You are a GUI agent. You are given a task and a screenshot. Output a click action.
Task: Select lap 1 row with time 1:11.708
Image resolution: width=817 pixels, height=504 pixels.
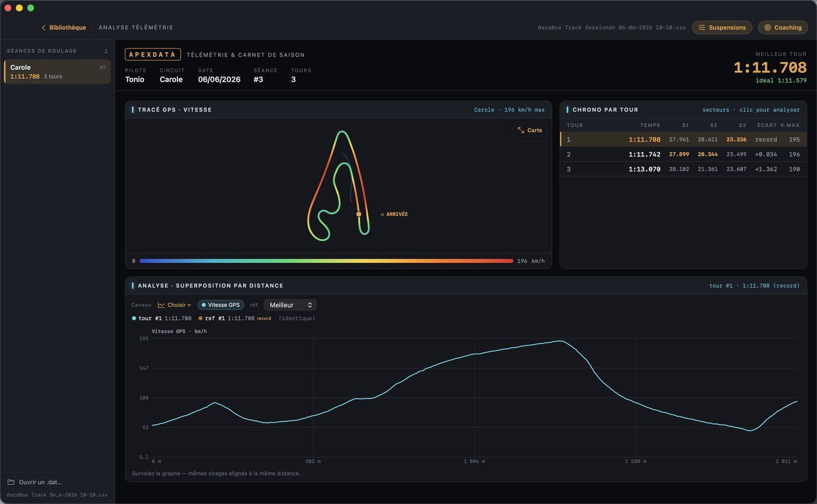pos(683,140)
